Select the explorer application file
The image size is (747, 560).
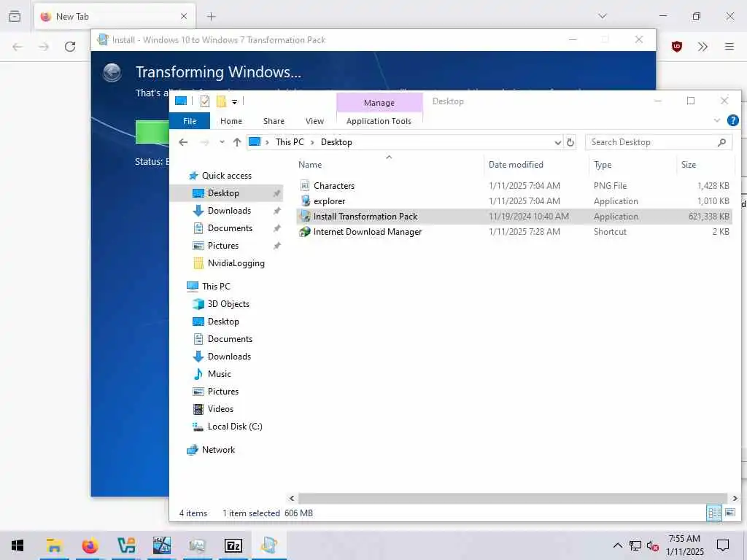(x=514, y=201)
